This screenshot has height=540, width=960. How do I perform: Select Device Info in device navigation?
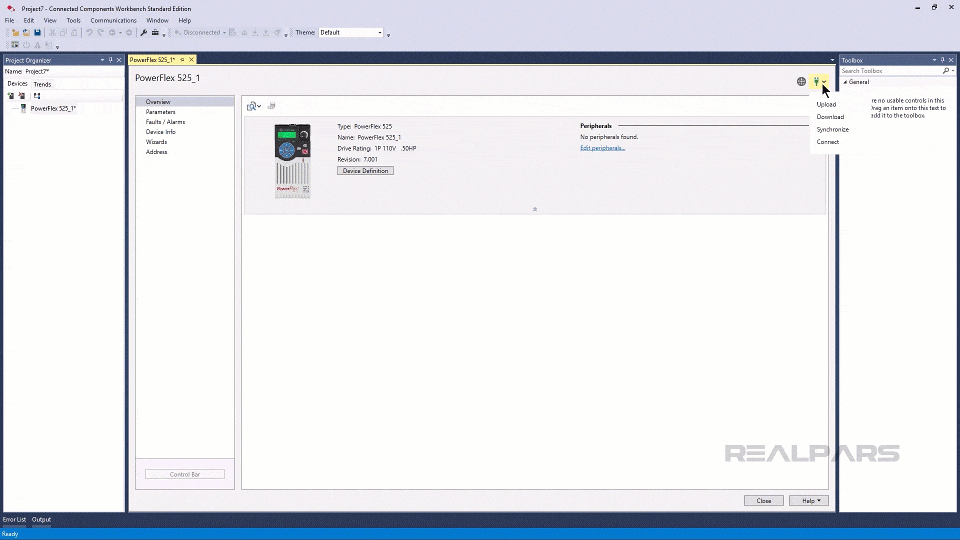[x=160, y=132]
